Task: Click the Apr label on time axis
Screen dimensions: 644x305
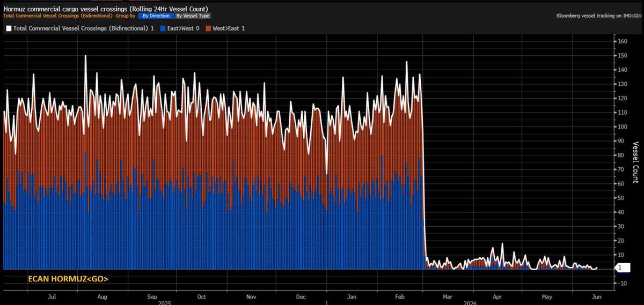Action: (x=497, y=296)
